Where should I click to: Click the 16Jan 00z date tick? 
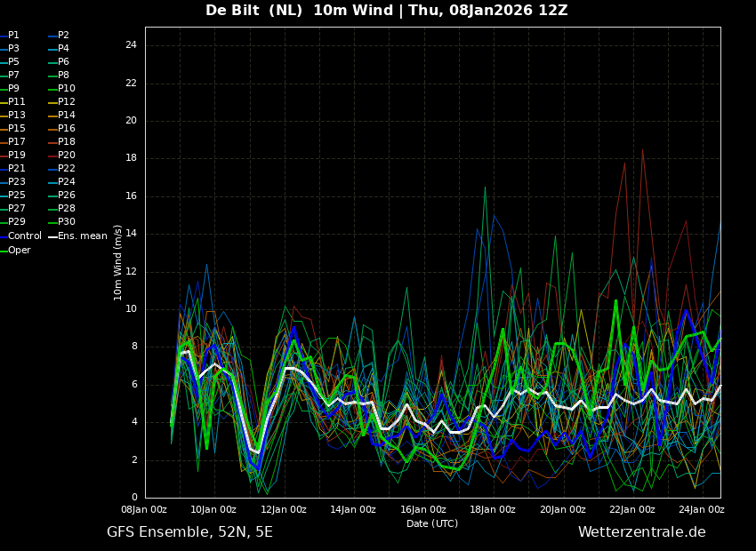[422, 510]
